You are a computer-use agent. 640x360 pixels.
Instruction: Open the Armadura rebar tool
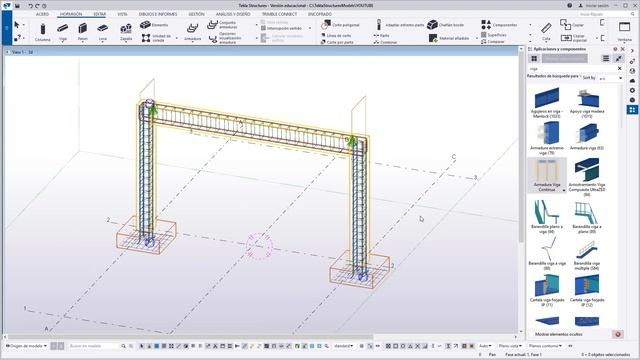(192, 32)
